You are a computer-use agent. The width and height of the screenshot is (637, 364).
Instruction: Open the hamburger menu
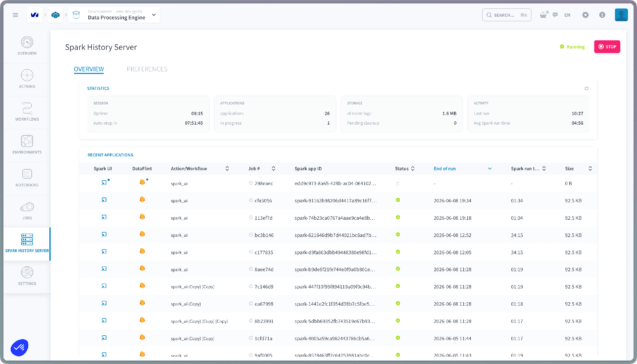click(x=15, y=15)
